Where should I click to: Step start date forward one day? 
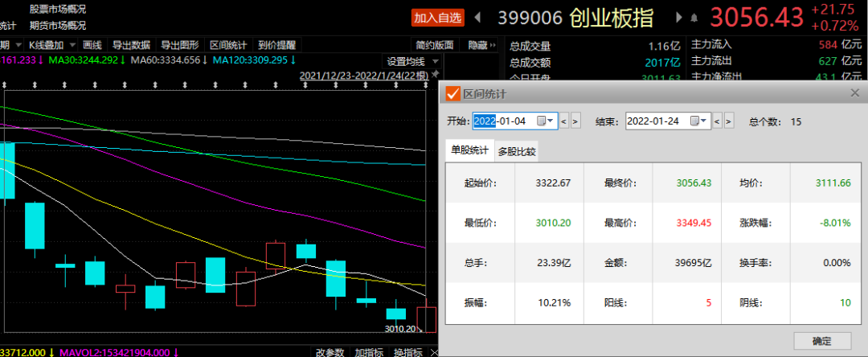pos(575,121)
